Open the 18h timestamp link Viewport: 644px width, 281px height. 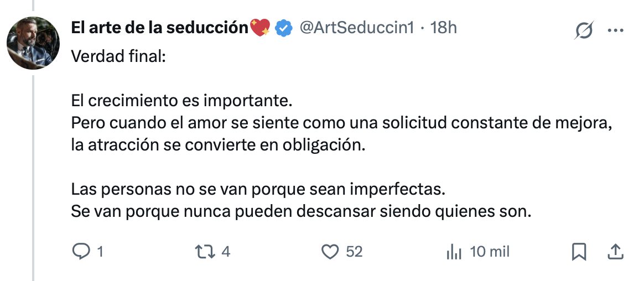pos(444,27)
